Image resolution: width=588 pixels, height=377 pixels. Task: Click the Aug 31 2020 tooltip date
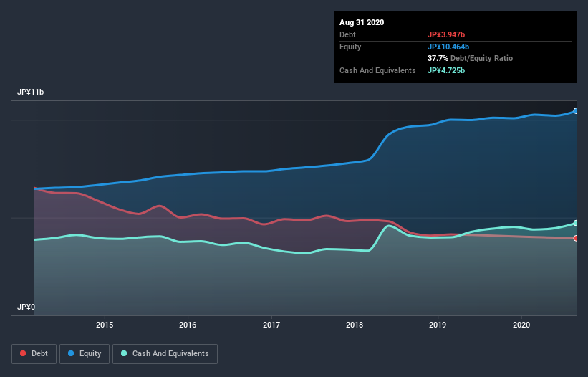362,22
